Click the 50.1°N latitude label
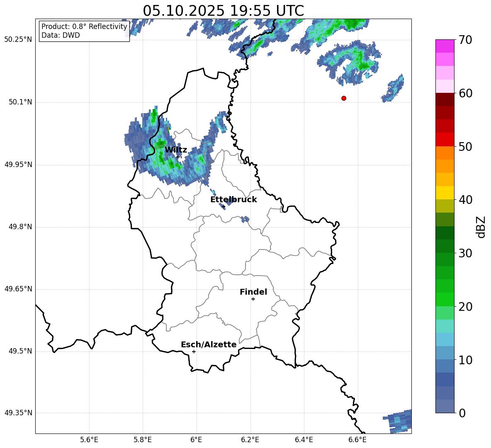This screenshot has height=448, width=491. [21, 102]
